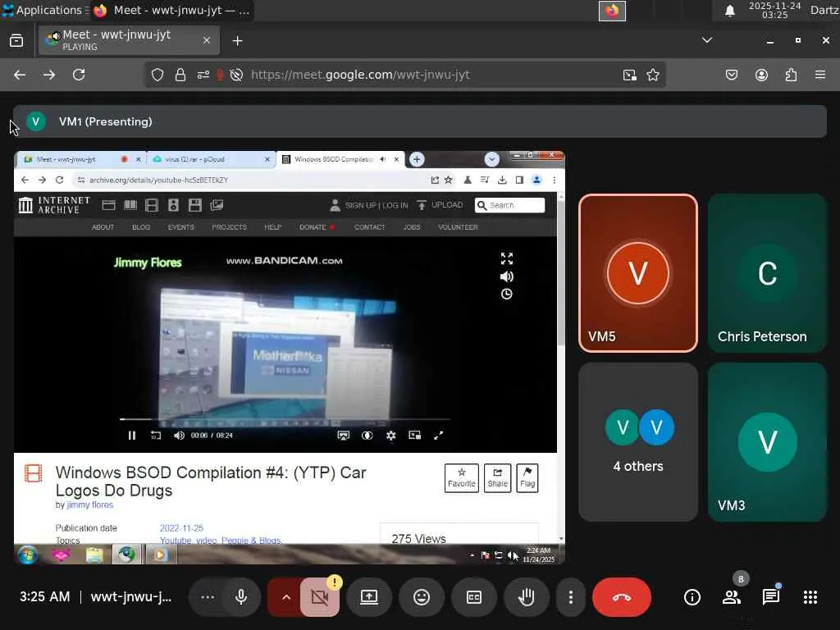Image resolution: width=840 pixels, height=630 pixels.
Task: Leave the call with red hang-up button
Action: (622, 597)
